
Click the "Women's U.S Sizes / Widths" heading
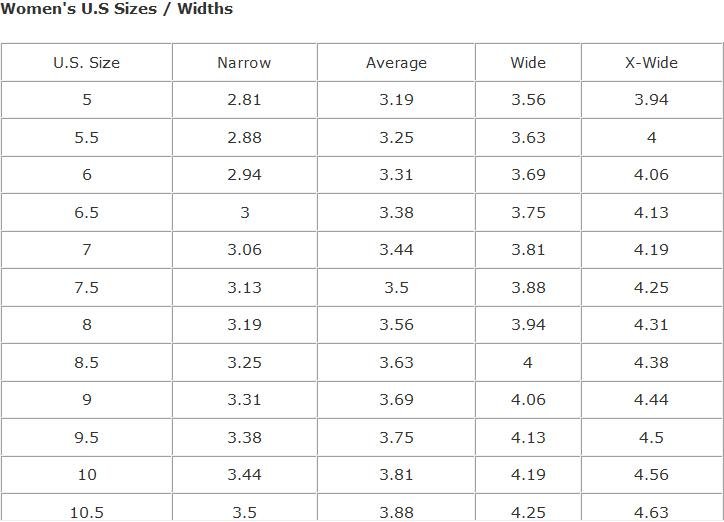117,9
